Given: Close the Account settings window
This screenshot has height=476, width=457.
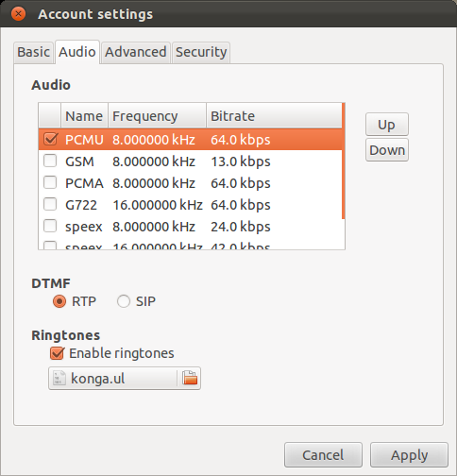Looking at the screenshot, I should (x=18, y=14).
